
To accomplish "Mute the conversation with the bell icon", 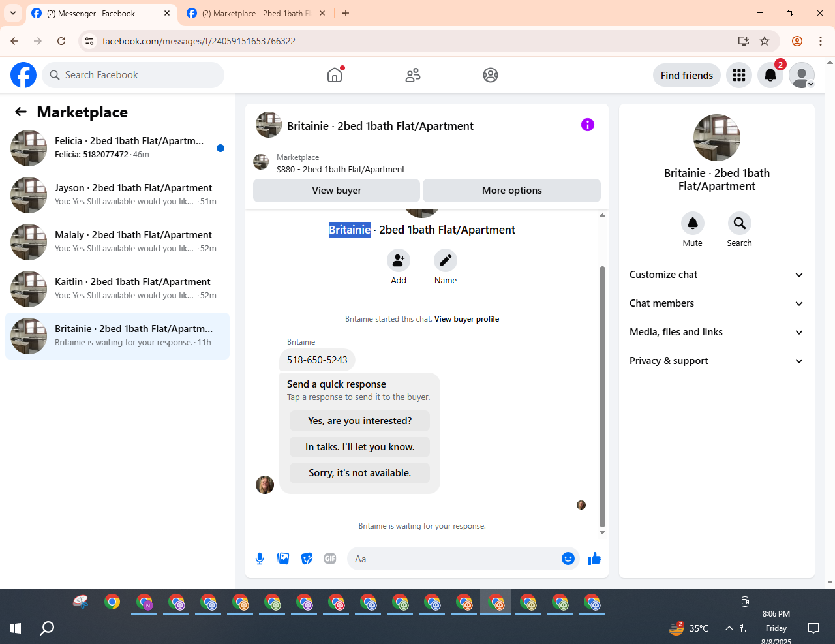I will pos(693,223).
